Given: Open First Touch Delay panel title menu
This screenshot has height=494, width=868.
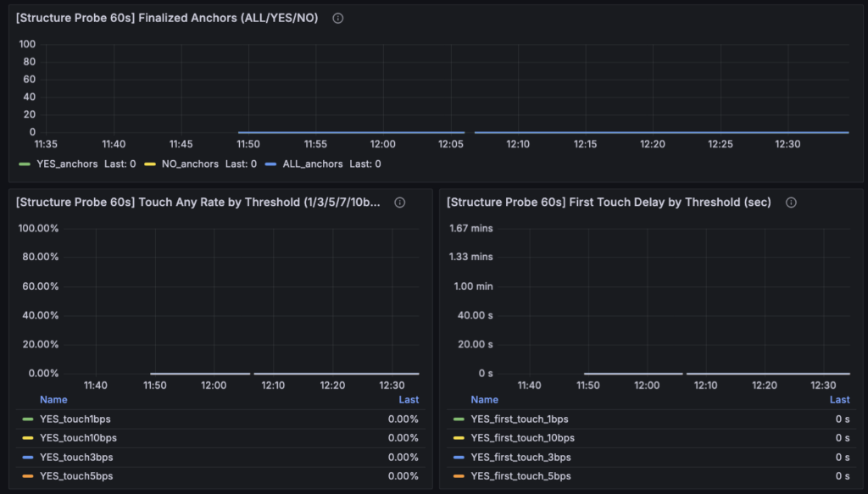Looking at the screenshot, I should pos(609,203).
